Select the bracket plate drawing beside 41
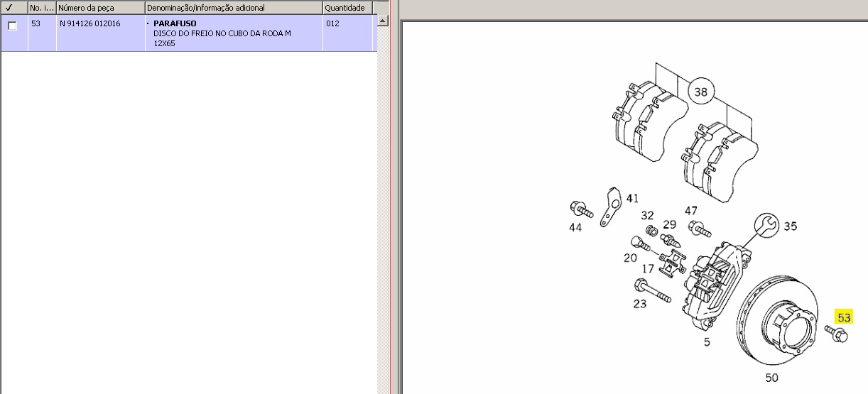This screenshot has width=868, height=394. 610,207
